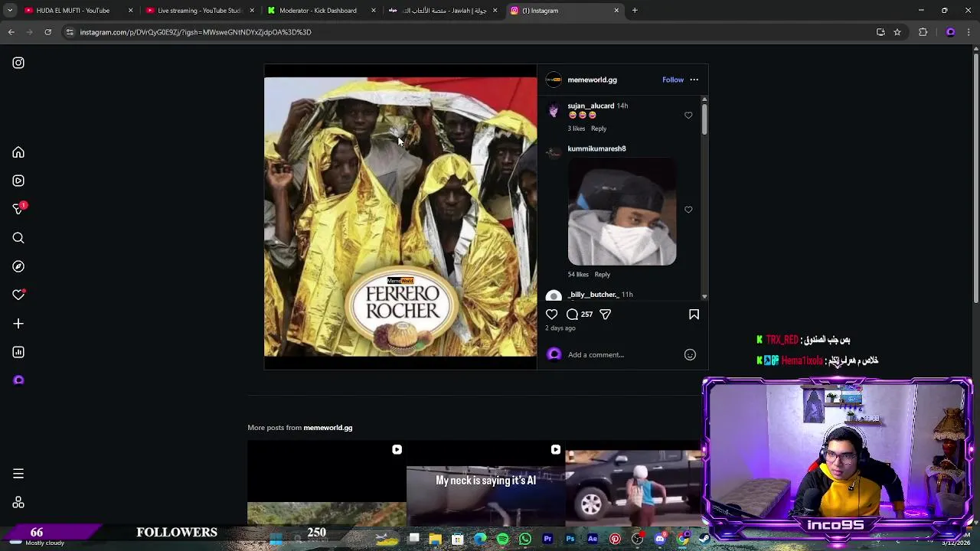Reply to sujan__alucard's comment

[x=599, y=129]
